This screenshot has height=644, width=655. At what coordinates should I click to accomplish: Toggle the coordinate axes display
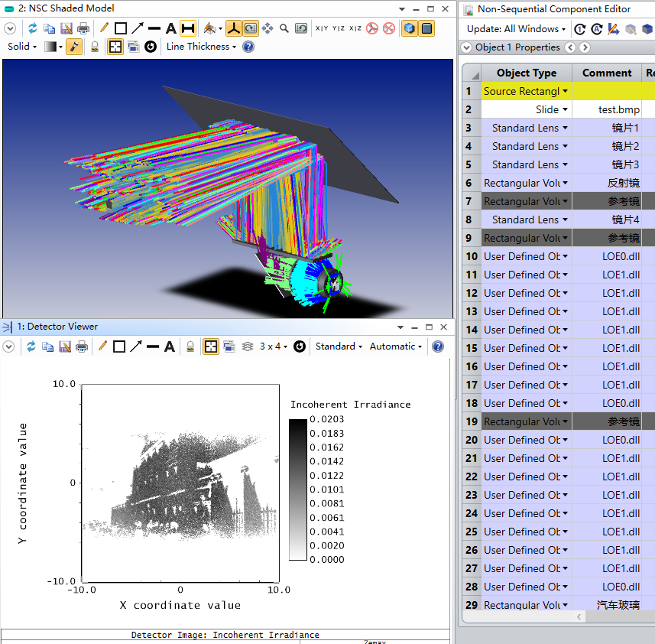click(x=234, y=28)
